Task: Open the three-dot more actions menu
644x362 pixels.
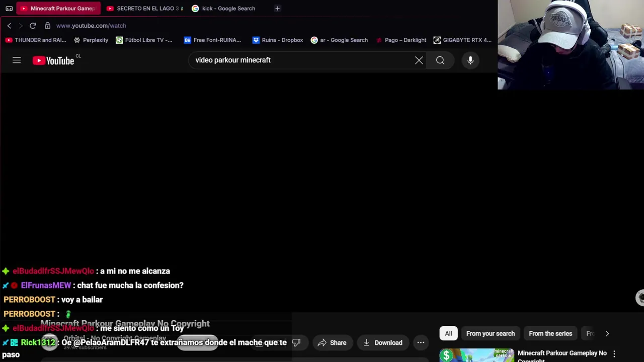Action: [421, 343]
